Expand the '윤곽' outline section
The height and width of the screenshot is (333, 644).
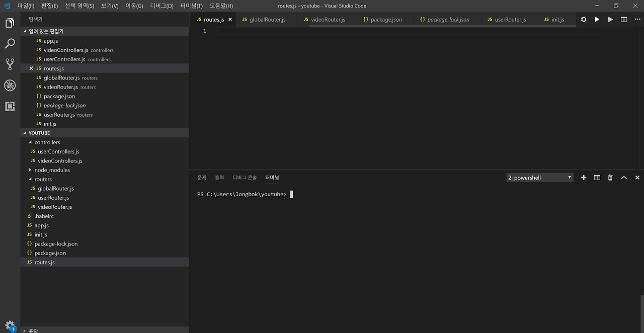105,330
